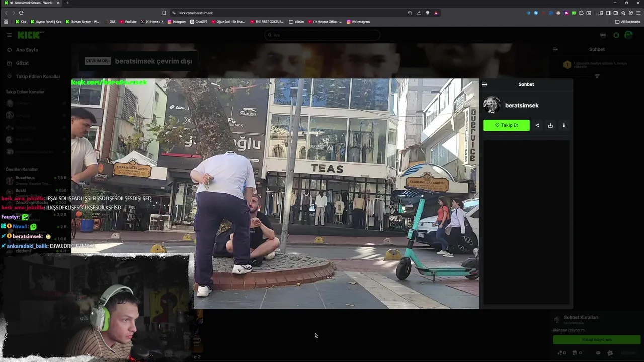Open the 1-subscription gift leaderboard notice
This screenshot has width=644, height=362.
pyautogui.click(x=597, y=65)
